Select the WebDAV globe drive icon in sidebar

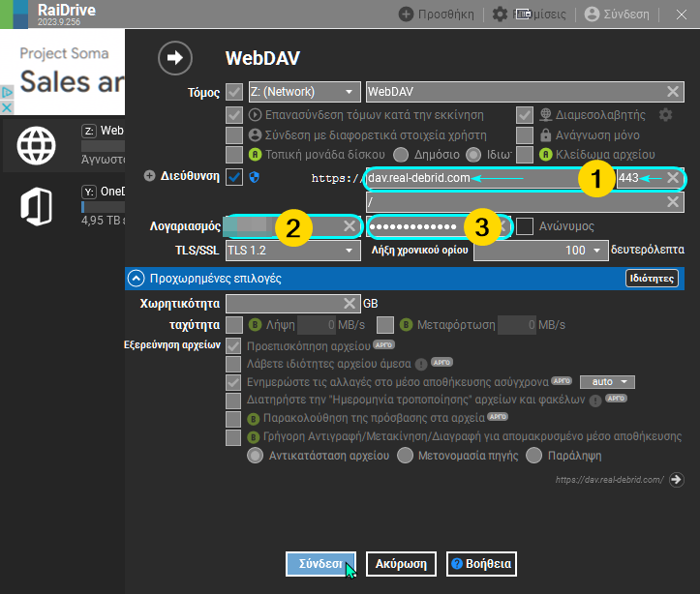36,145
